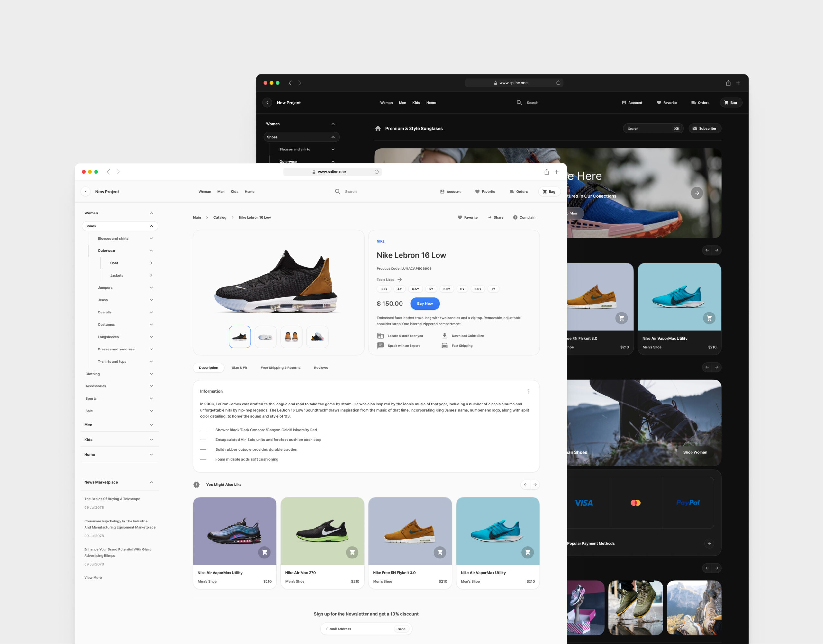Click Download Guide Size
Image resolution: width=823 pixels, height=644 pixels.
click(x=463, y=336)
